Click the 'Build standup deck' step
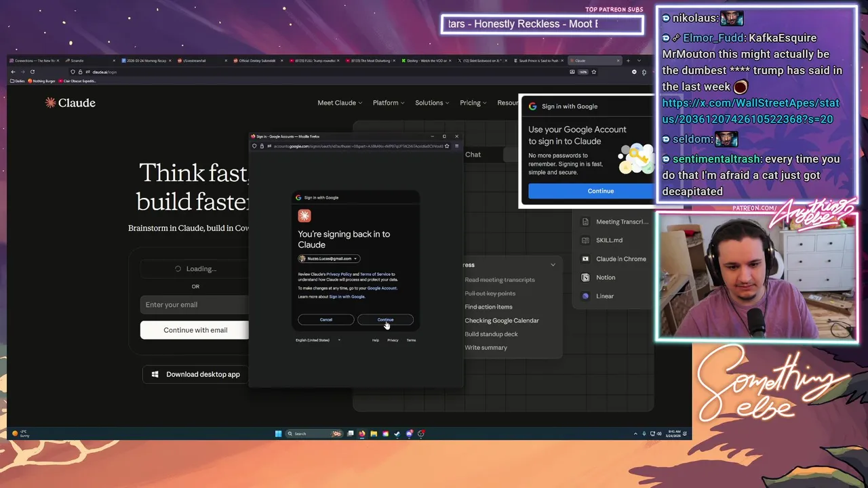The width and height of the screenshot is (868, 488). pyautogui.click(x=491, y=334)
